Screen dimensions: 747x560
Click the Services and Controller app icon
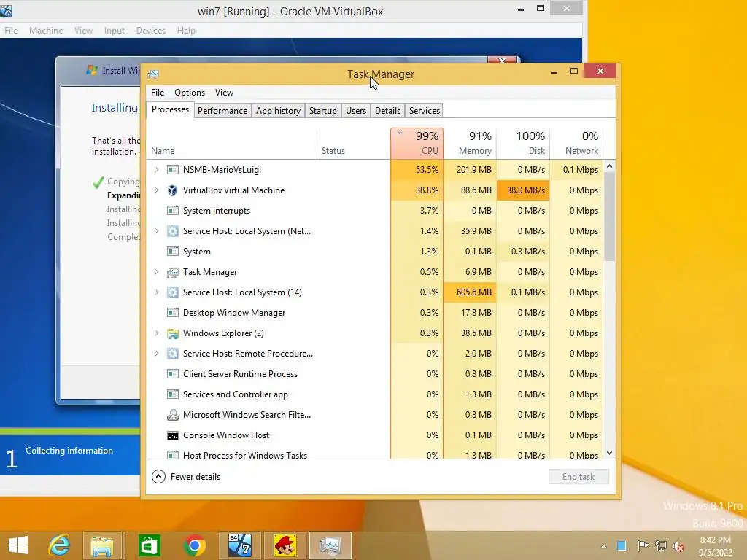172,394
